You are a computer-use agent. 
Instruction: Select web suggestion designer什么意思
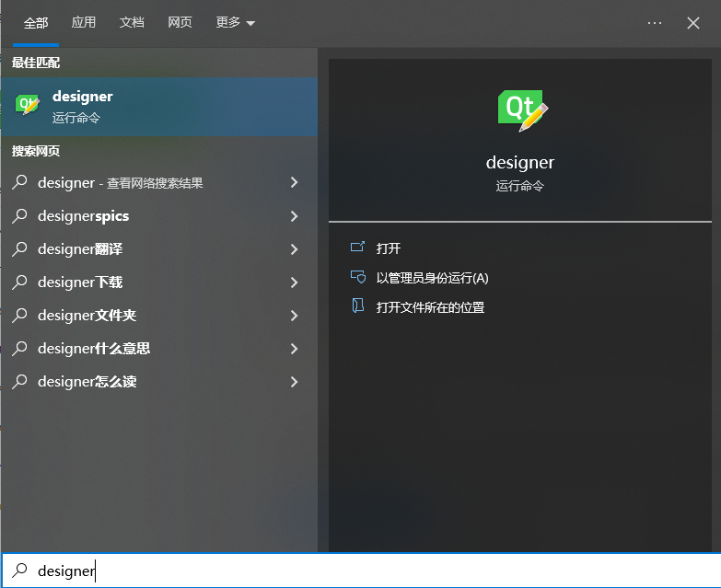point(159,348)
